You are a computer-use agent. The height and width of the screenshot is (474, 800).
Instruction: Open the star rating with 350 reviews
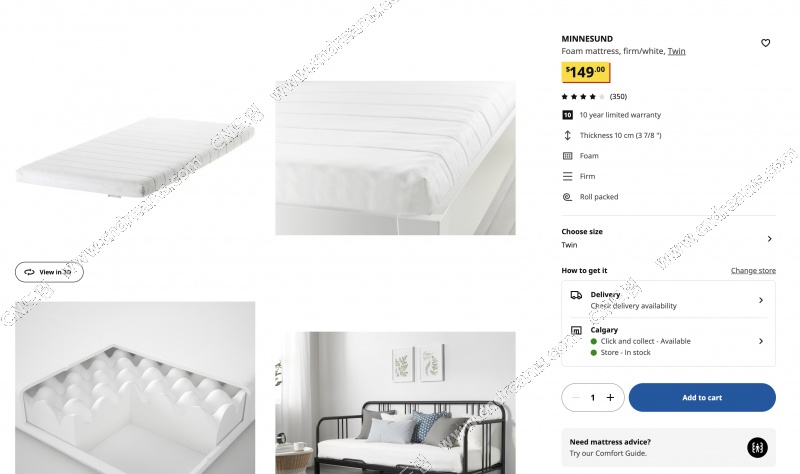click(x=594, y=96)
